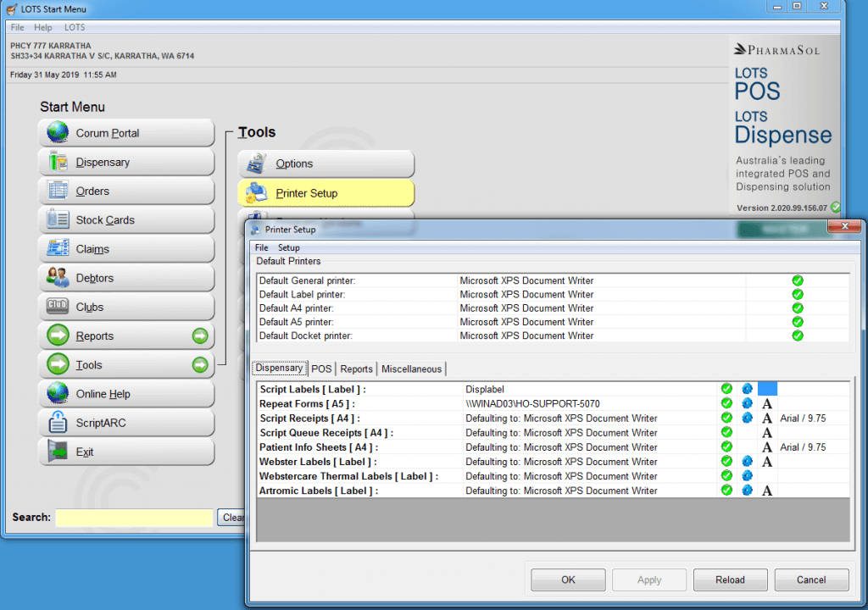Expand Reports using its right-side green arrow
Image resolution: width=868 pixels, height=610 pixels.
[199, 336]
